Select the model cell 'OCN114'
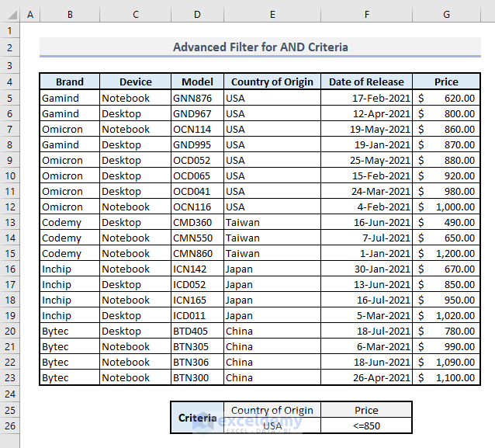The width and height of the screenshot is (495, 448). (x=197, y=129)
